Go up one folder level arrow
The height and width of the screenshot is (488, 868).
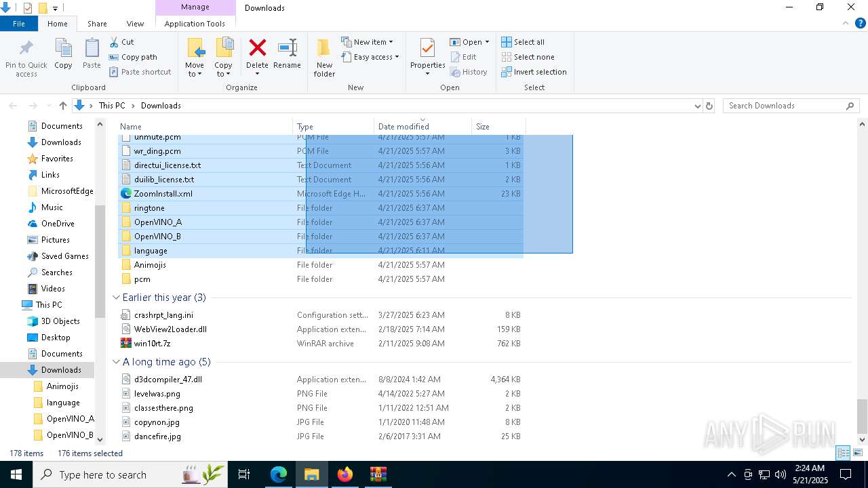tap(63, 106)
